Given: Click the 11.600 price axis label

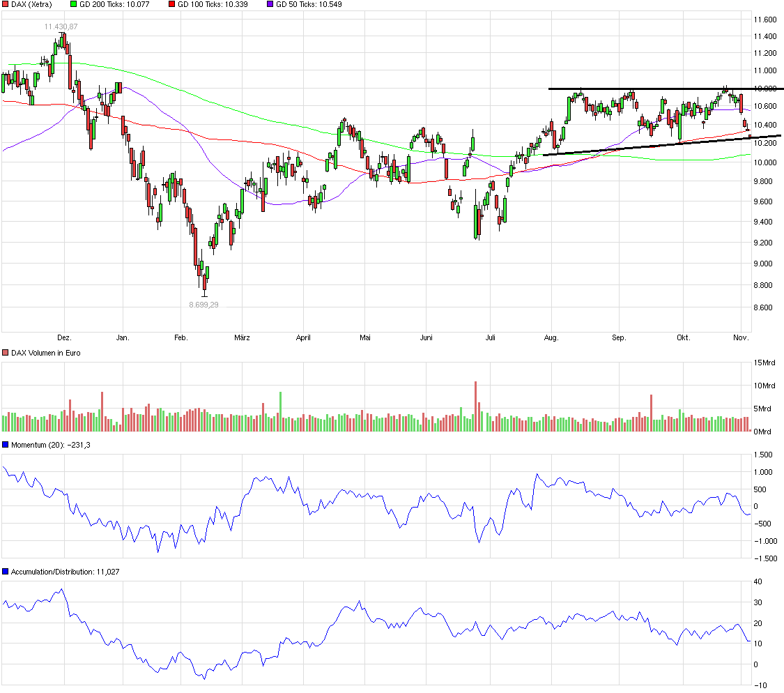Looking at the screenshot, I should pyautogui.click(x=765, y=20).
